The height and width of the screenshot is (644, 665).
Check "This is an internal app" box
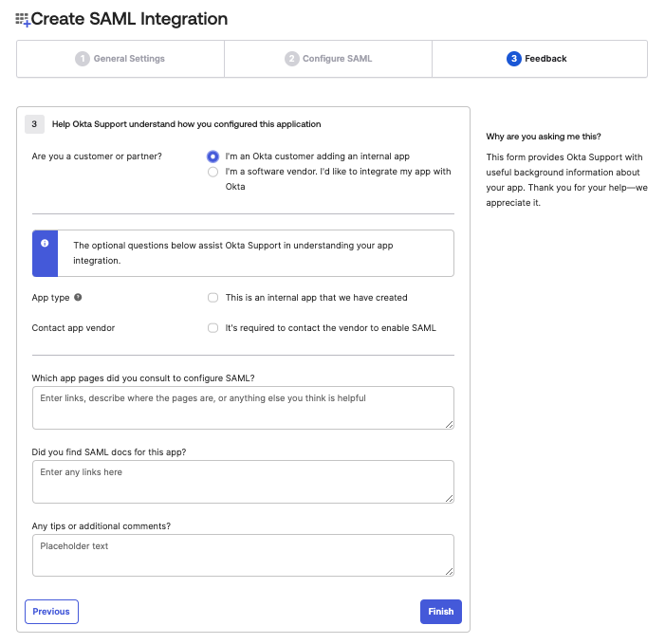pos(213,298)
